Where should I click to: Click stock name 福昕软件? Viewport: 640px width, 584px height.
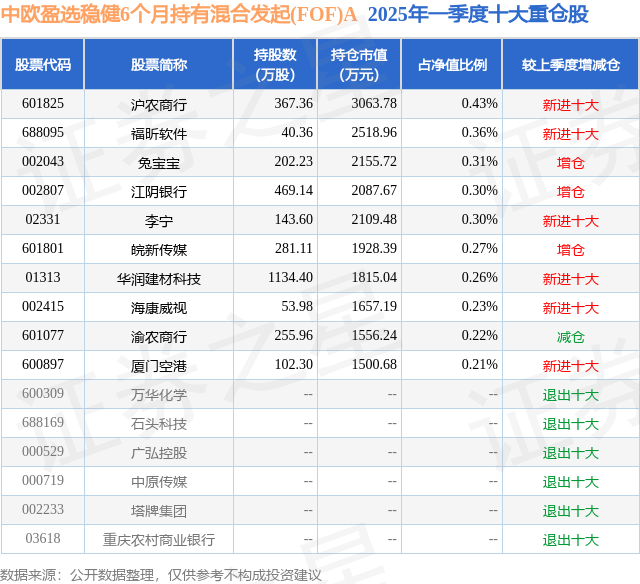click(159, 134)
